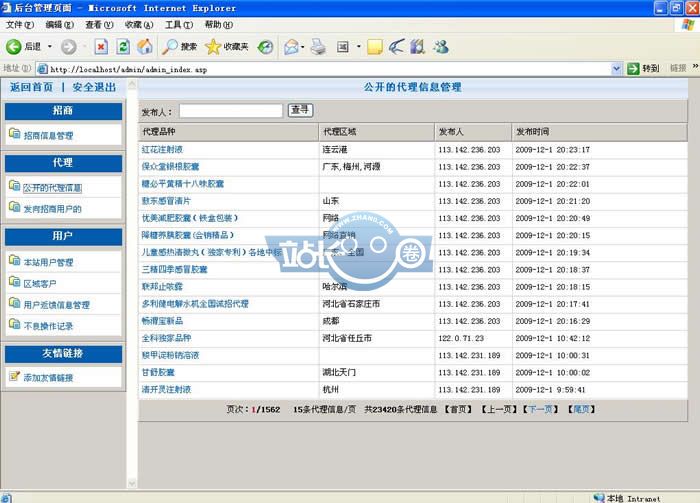
Task: Go to next page via 下一页
Action: [540, 409]
